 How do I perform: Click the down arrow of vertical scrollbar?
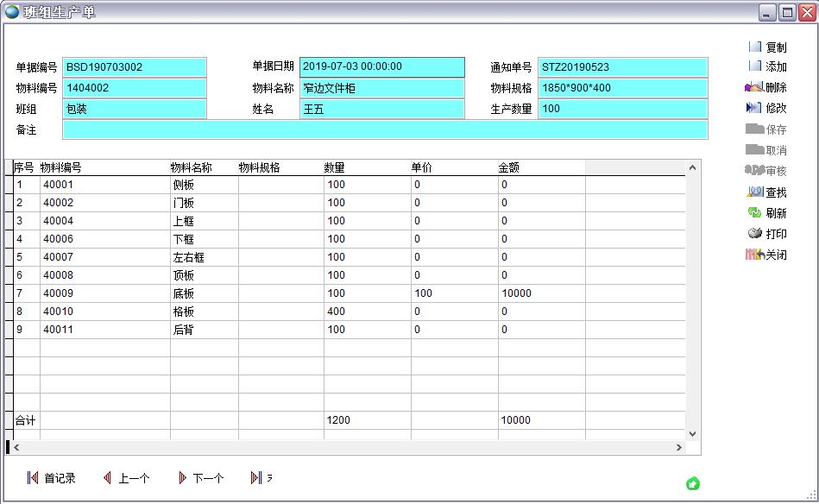tap(690, 434)
